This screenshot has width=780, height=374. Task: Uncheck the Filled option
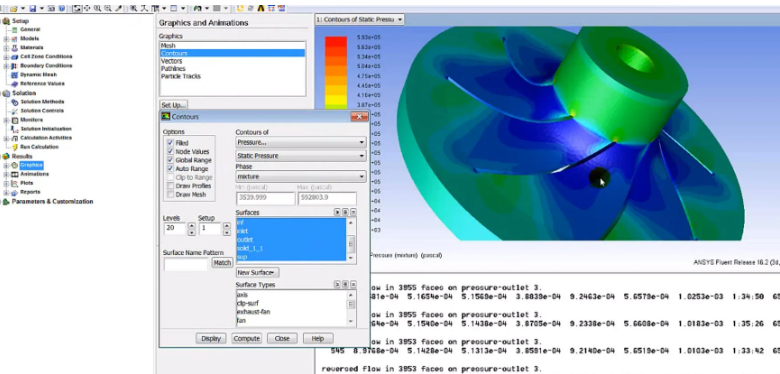(171, 143)
